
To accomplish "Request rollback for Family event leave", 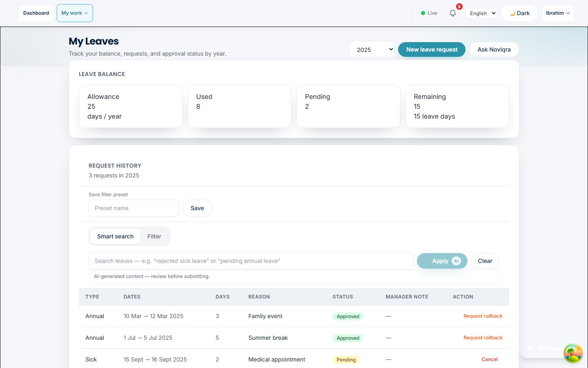I will (x=483, y=316).
